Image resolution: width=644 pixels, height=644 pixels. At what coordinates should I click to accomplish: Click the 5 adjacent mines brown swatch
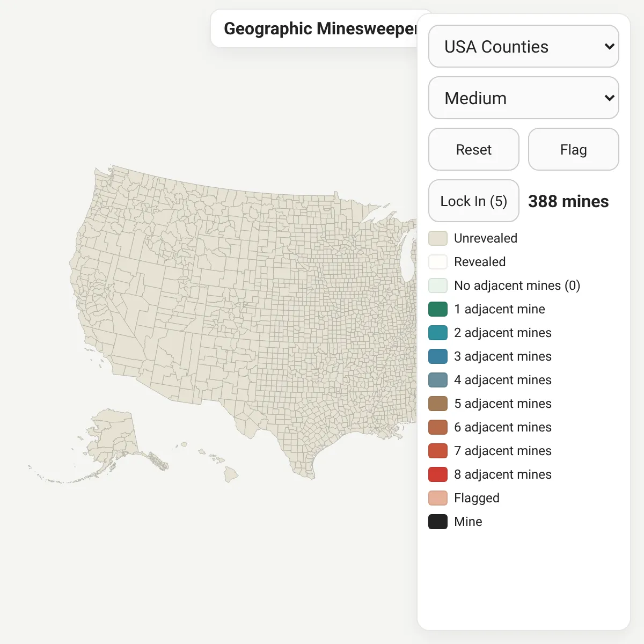[x=438, y=404]
